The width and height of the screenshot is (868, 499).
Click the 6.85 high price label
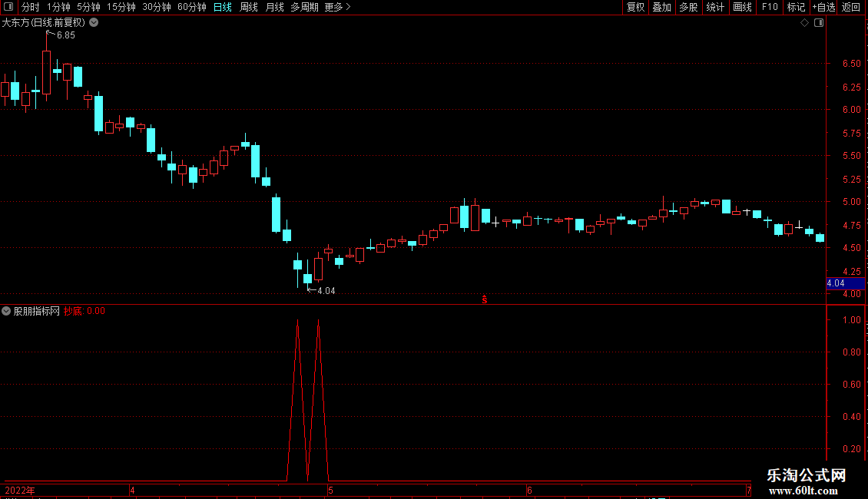(x=66, y=35)
